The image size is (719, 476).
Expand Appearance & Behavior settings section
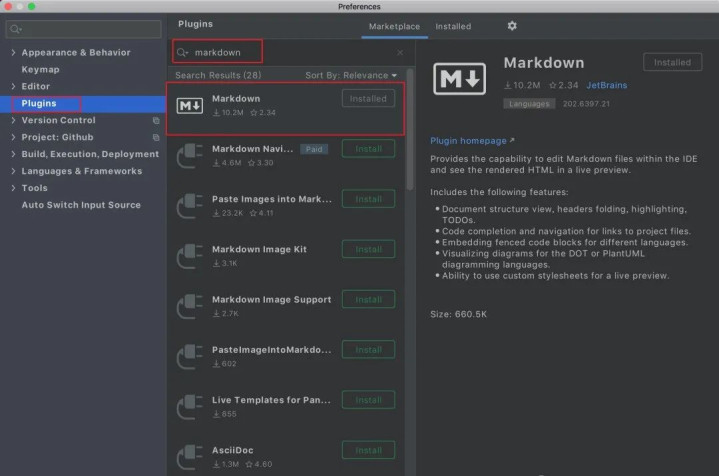pos(12,52)
